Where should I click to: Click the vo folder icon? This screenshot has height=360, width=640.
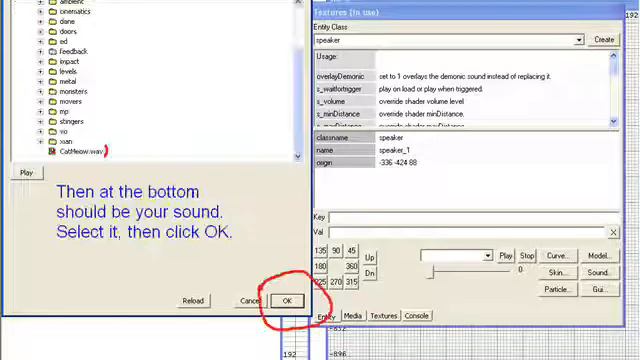53,131
